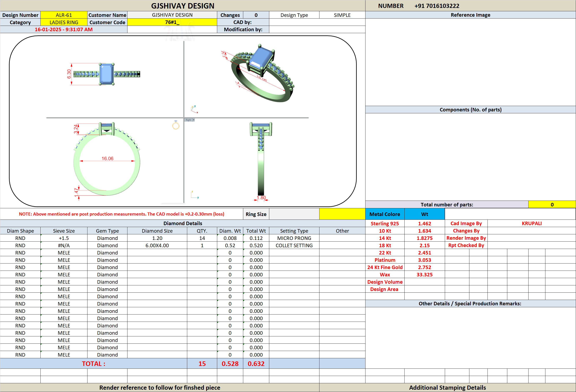Select the Sterling 925 metal cell
The image size is (576, 392).
[x=385, y=223]
